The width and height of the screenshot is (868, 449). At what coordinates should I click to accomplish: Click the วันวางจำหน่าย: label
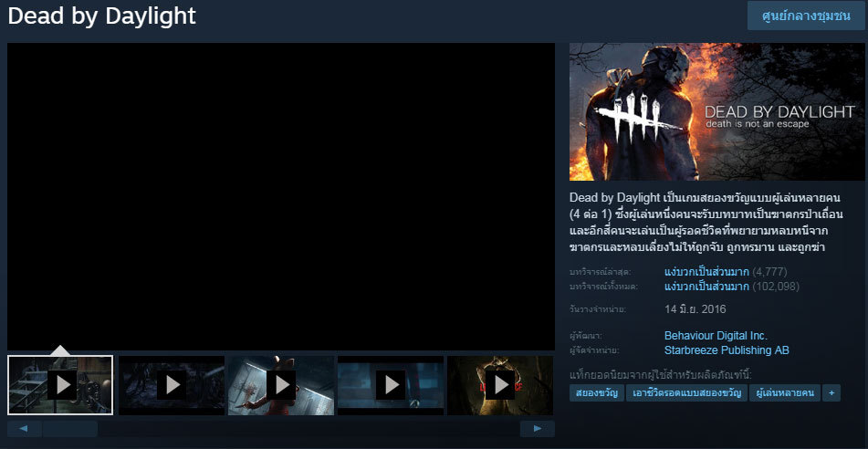(x=597, y=309)
